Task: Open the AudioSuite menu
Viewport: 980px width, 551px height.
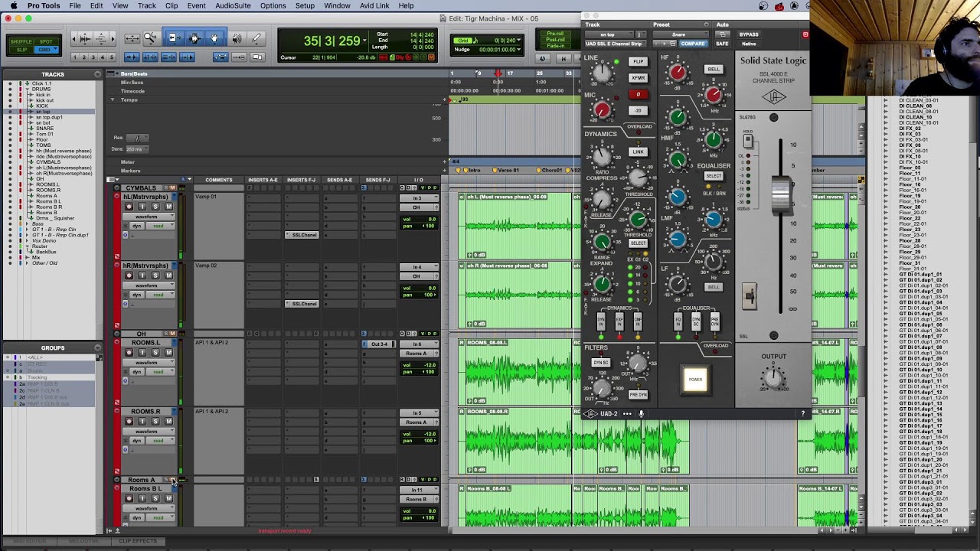Action: pyautogui.click(x=233, y=6)
